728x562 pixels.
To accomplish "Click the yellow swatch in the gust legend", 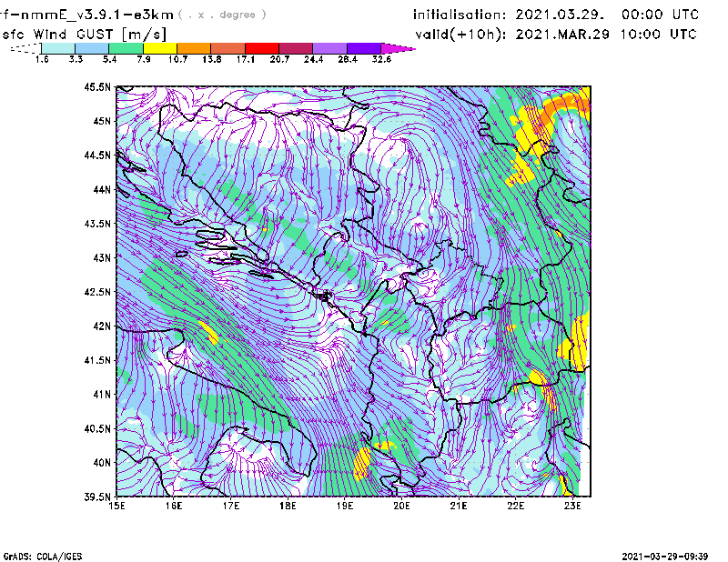I will [x=160, y=48].
